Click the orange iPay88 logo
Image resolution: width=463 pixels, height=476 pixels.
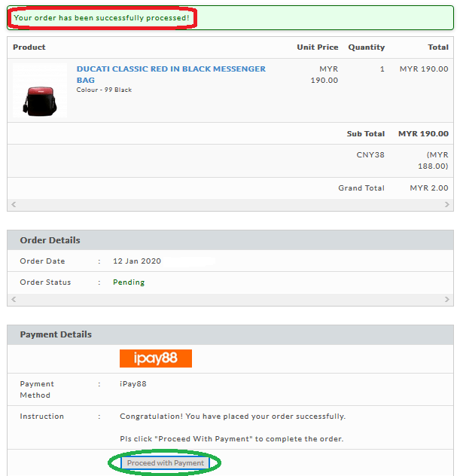point(156,359)
